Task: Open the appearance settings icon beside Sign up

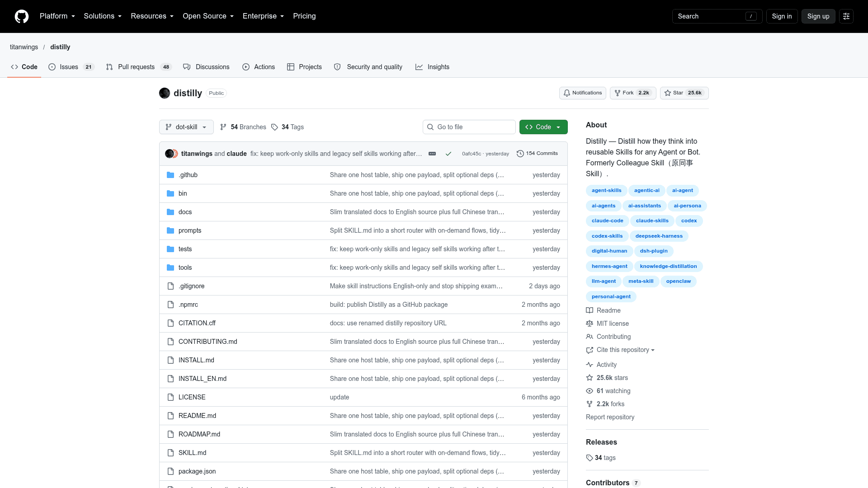Action: (x=846, y=16)
